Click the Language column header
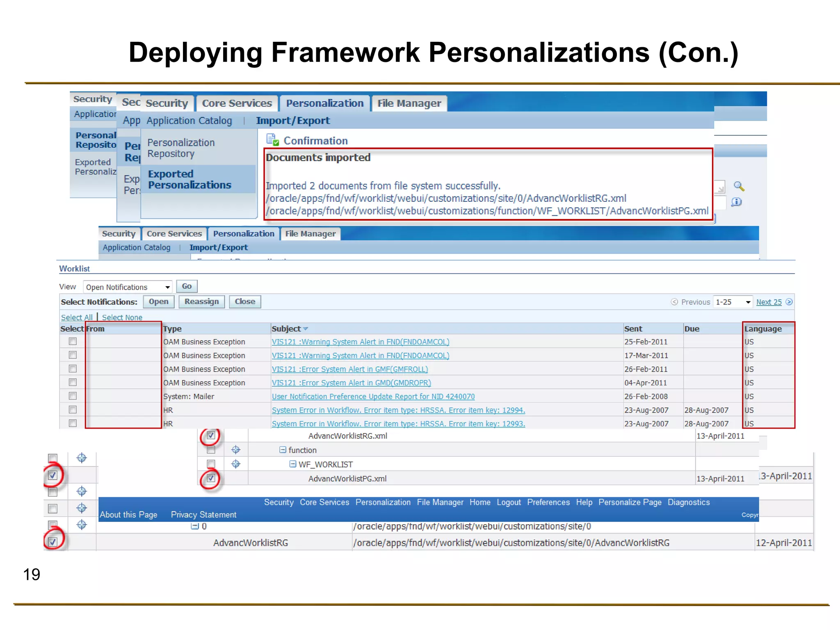 pos(763,329)
